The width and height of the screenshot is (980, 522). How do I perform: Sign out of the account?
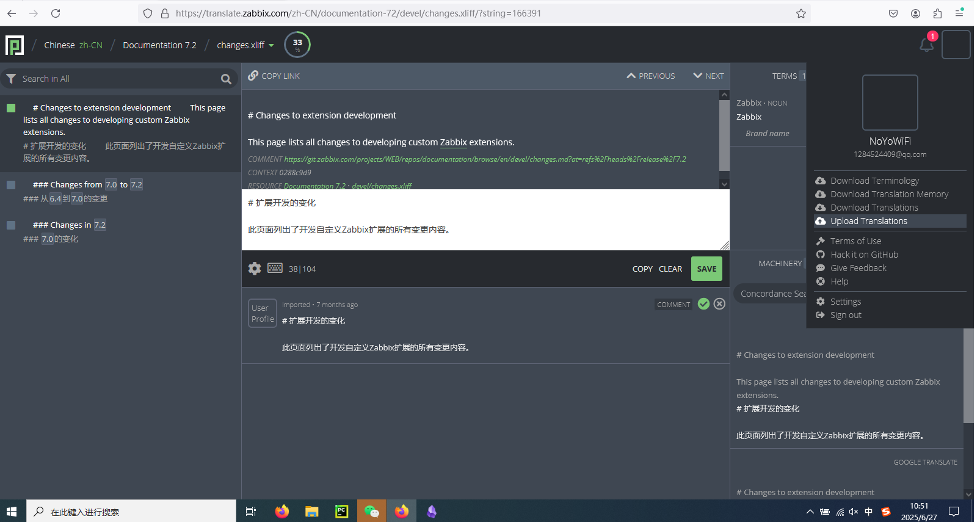coord(839,315)
